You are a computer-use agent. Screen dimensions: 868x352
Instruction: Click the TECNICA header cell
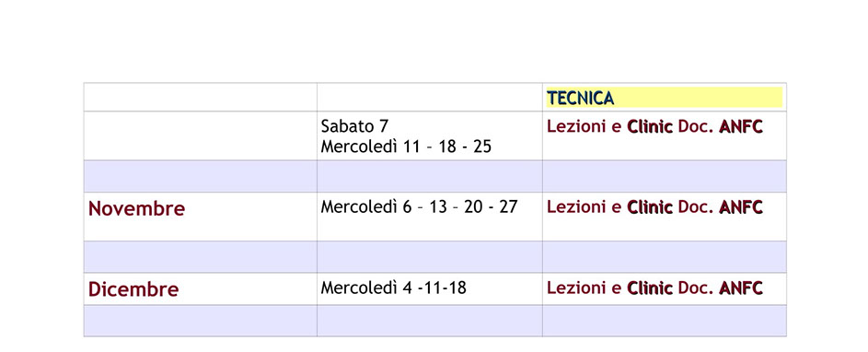coord(664,98)
